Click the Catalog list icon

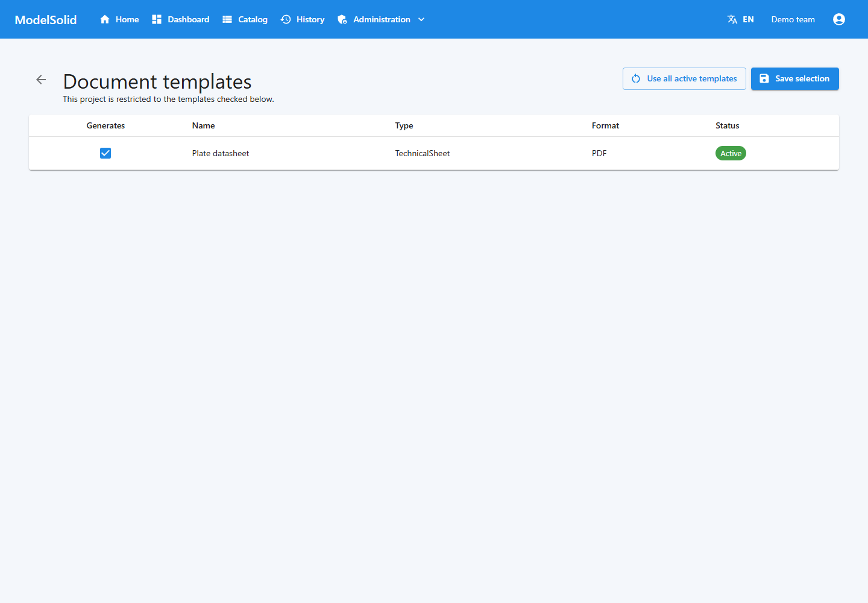click(227, 19)
